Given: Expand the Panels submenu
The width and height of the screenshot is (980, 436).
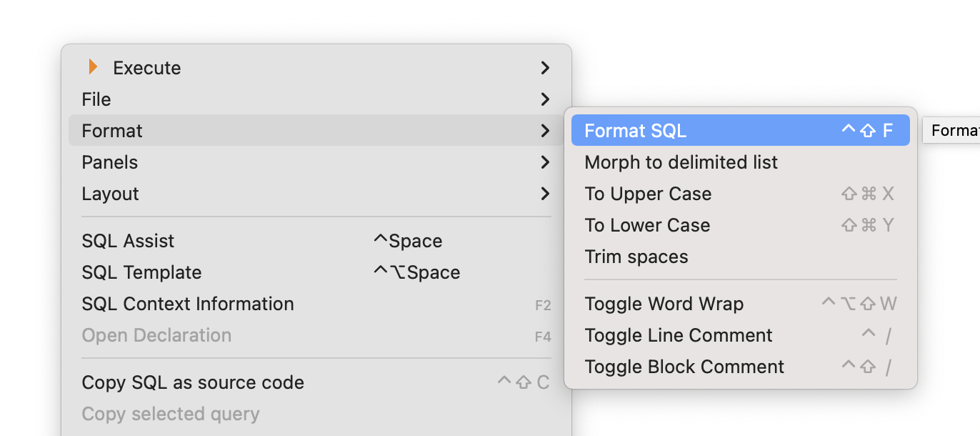Looking at the screenshot, I should 110,162.
